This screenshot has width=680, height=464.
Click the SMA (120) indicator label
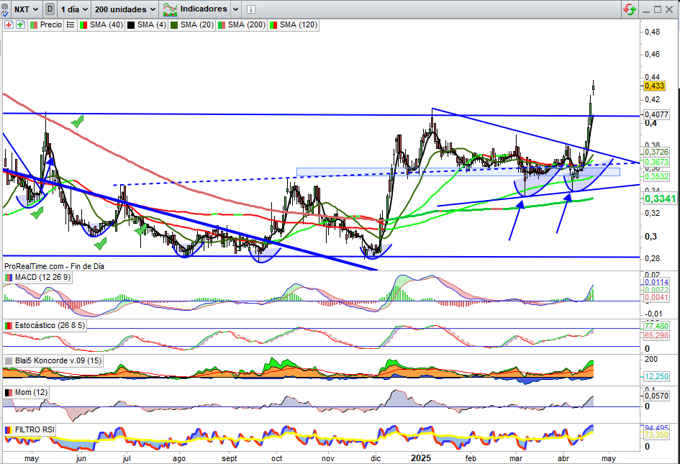point(298,25)
